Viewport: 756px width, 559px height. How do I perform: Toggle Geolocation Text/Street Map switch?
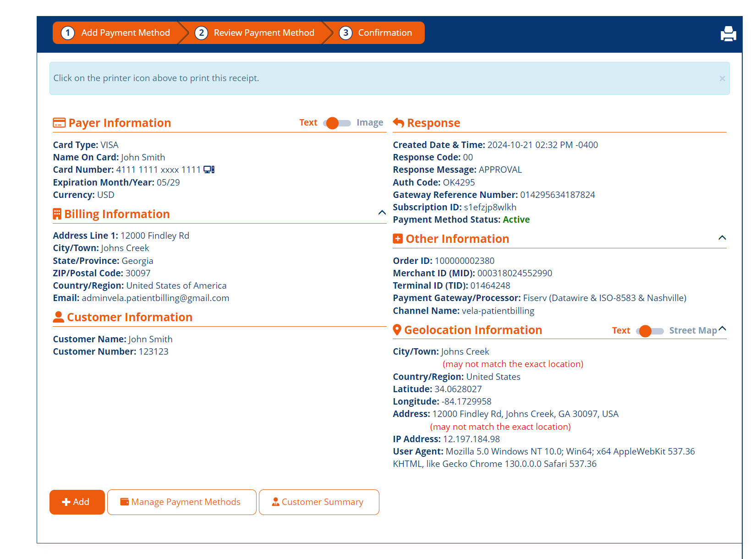(650, 331)
